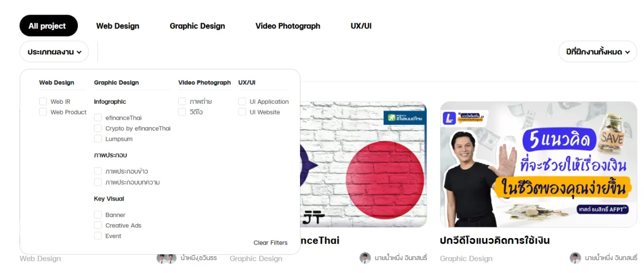Check the Creative Ads checkbox

point(98,225)
